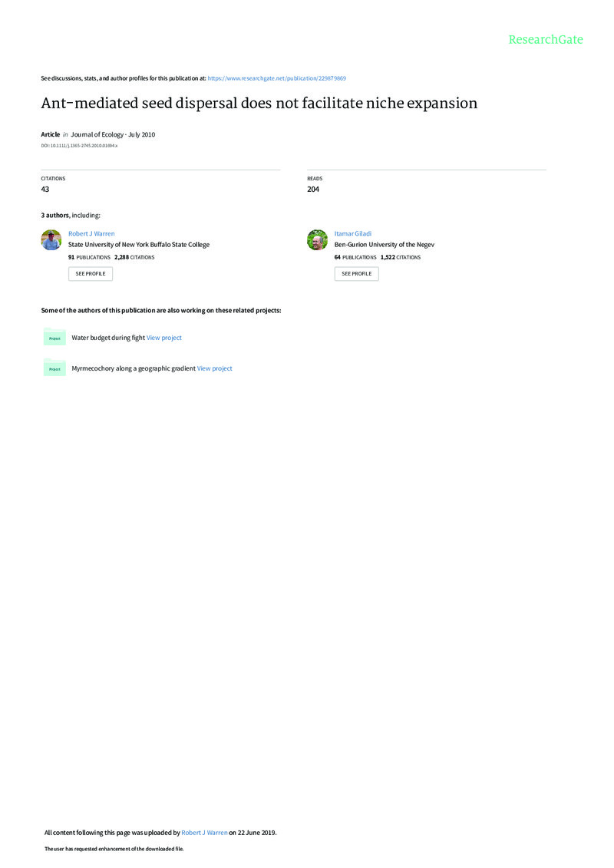
Task: Click SEE PROFILE under Robert J Warren
Action: coord(91,274)
